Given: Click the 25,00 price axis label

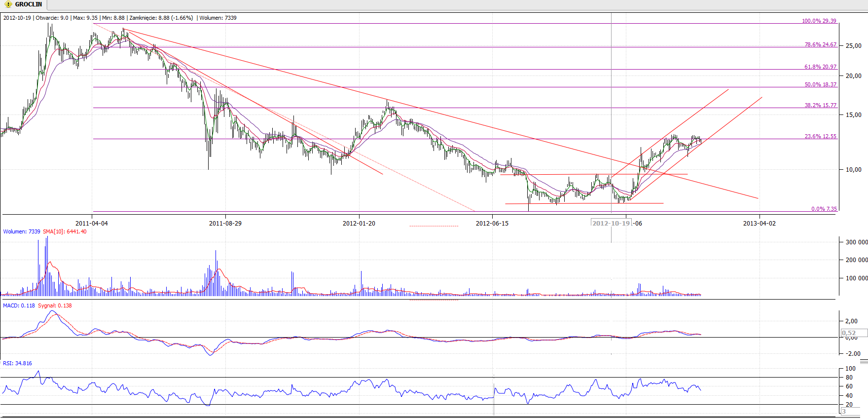Looking at the screenshot, I should pos(854,46).
